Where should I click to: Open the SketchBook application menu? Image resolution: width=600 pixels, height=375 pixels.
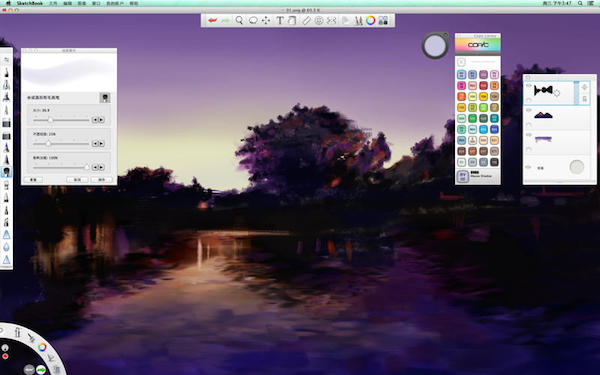click(29, 3)
